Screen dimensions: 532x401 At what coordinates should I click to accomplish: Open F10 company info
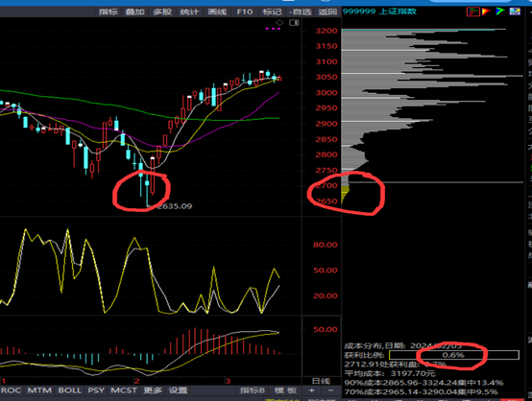245,12
